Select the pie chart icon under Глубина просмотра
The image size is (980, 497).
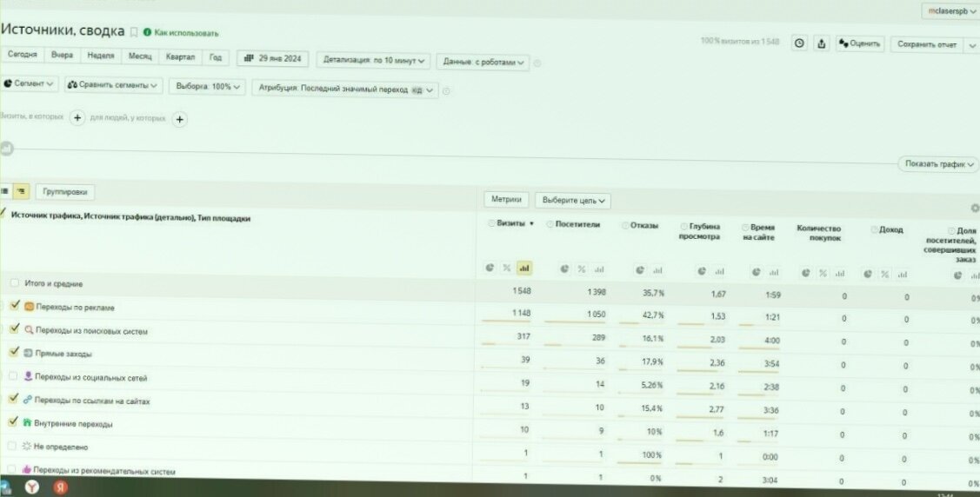[702, 271]
